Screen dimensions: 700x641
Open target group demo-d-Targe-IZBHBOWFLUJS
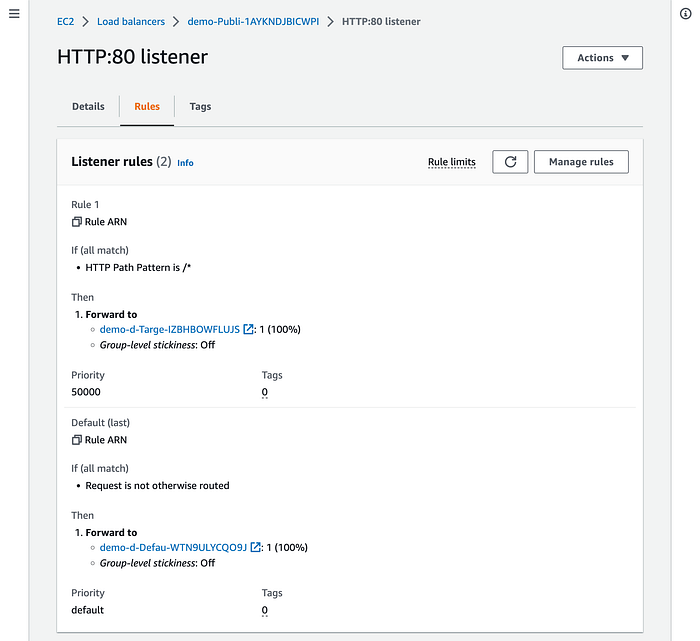pos(170,330)
